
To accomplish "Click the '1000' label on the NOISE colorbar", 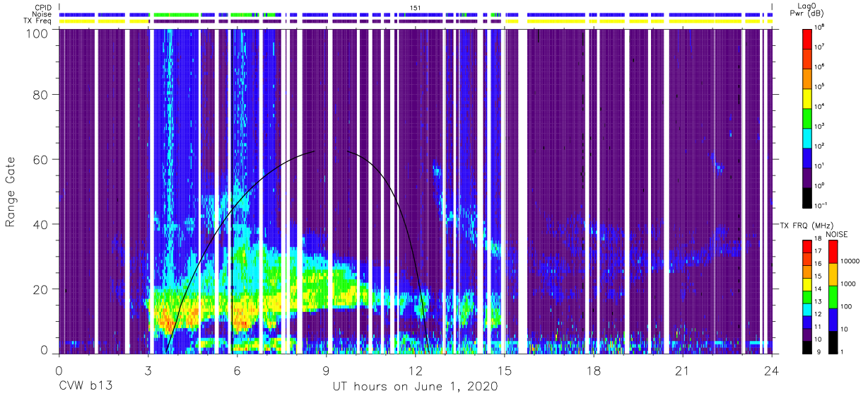I will coord(848,285).
